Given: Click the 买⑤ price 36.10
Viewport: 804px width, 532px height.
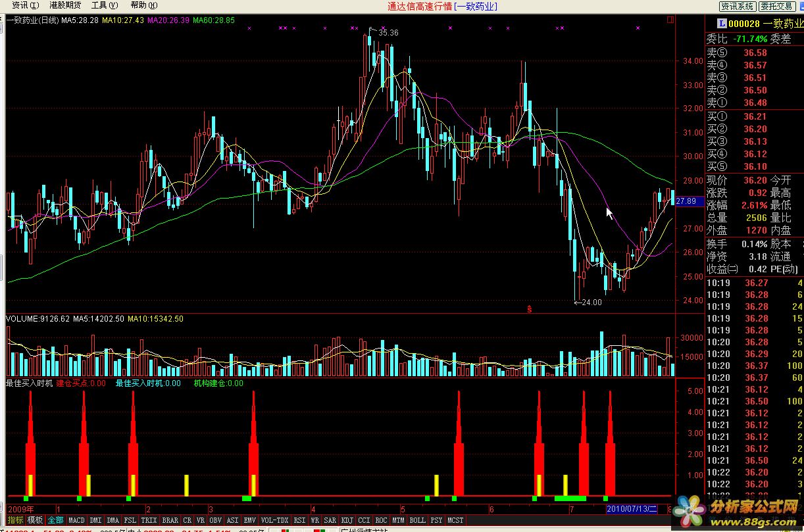Looking at the screenshot, I should [x=755, y=166].
